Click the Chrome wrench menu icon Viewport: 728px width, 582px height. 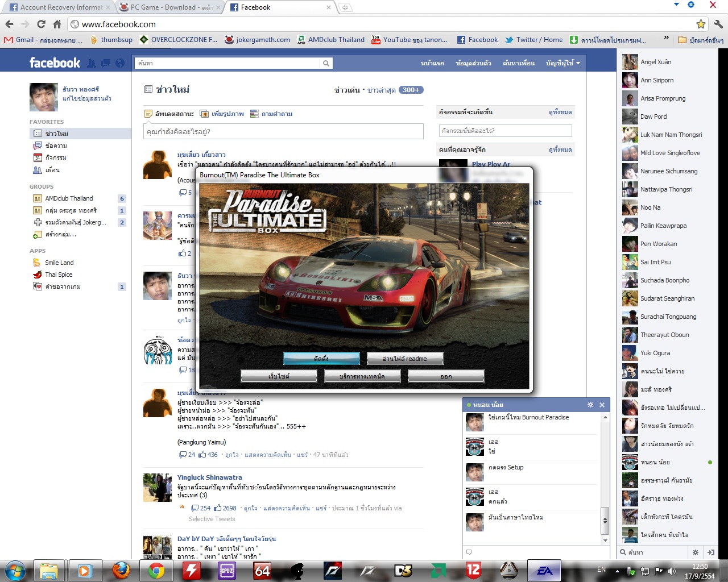[x=718, y=24]
